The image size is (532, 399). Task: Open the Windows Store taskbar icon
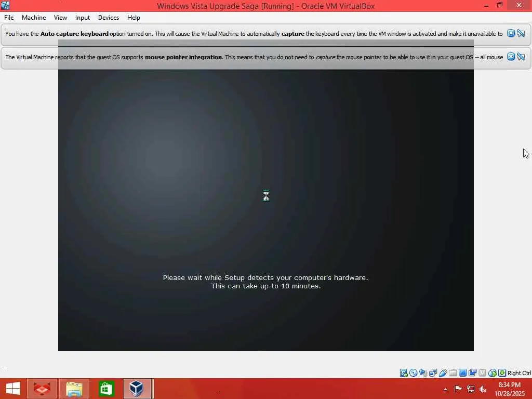(x=106, y=389)
